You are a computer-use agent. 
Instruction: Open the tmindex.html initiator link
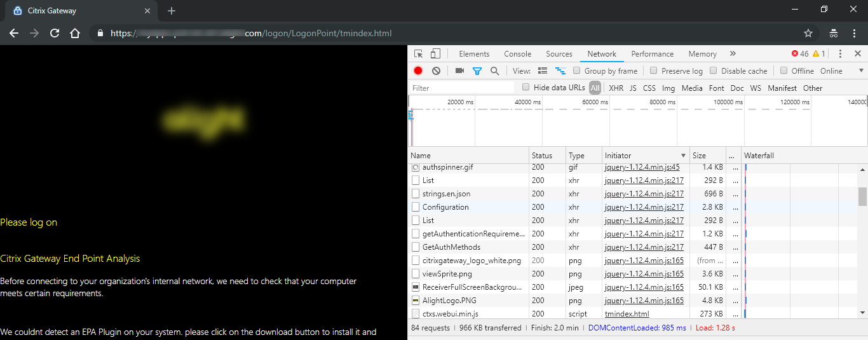[x=627, y=314]
